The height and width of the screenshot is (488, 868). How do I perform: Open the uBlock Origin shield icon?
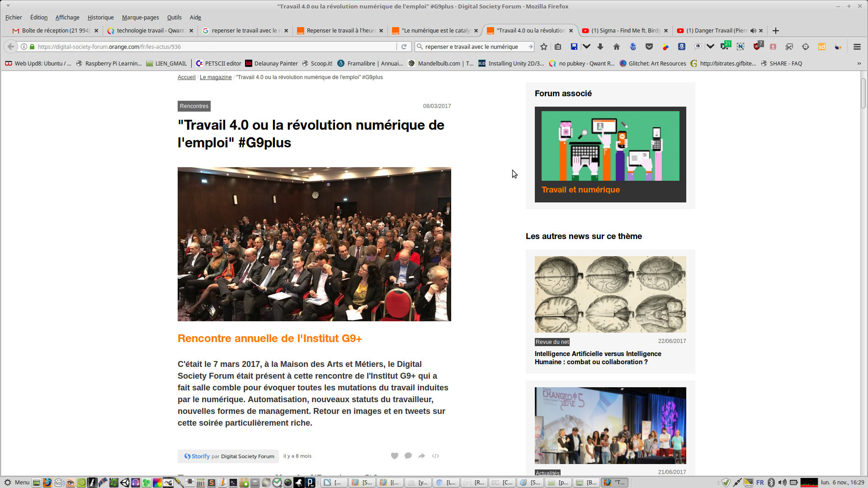pyautogui.click(x=758, y=47)
